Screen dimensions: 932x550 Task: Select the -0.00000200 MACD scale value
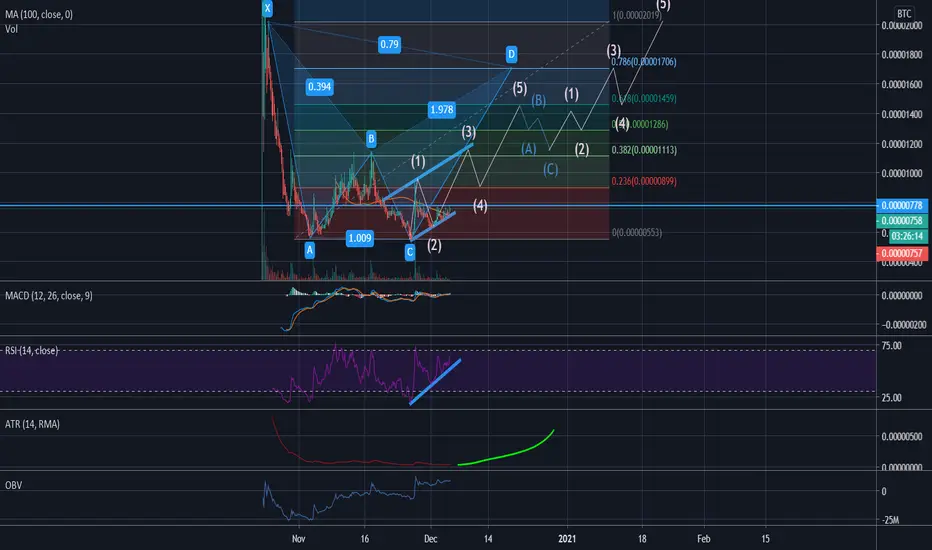click(x=903, y=325)
